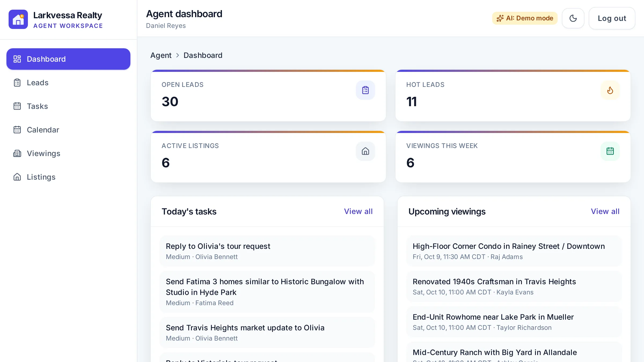Open the High-Floor Corner Condo viewing
Viewport: 644px width, 362px height.
514,251
